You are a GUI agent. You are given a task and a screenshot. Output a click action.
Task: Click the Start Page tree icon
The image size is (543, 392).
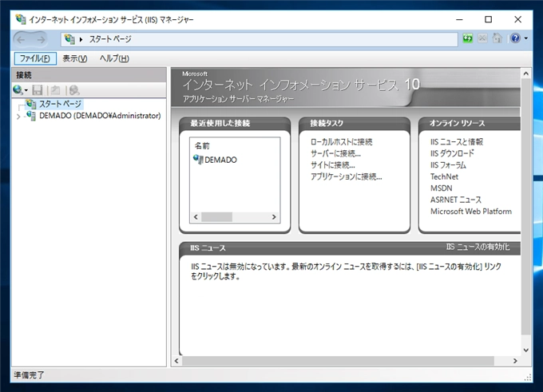31,104
